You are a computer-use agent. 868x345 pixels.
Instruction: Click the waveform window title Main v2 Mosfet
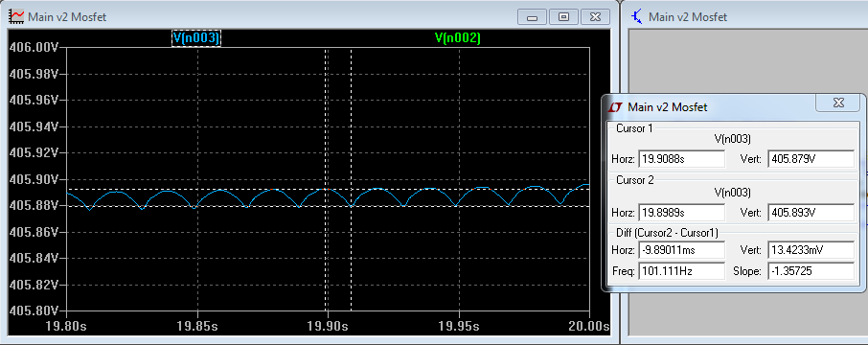[67, 16]
